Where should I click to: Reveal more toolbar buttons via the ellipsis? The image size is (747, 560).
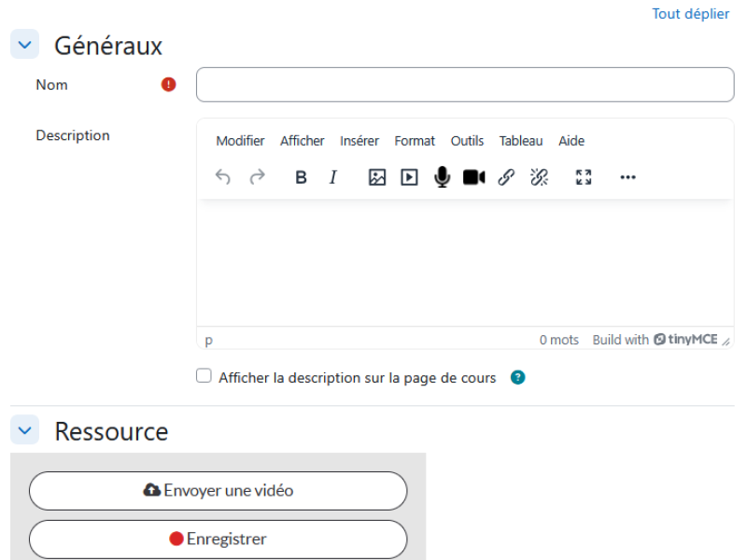(627, 177)
